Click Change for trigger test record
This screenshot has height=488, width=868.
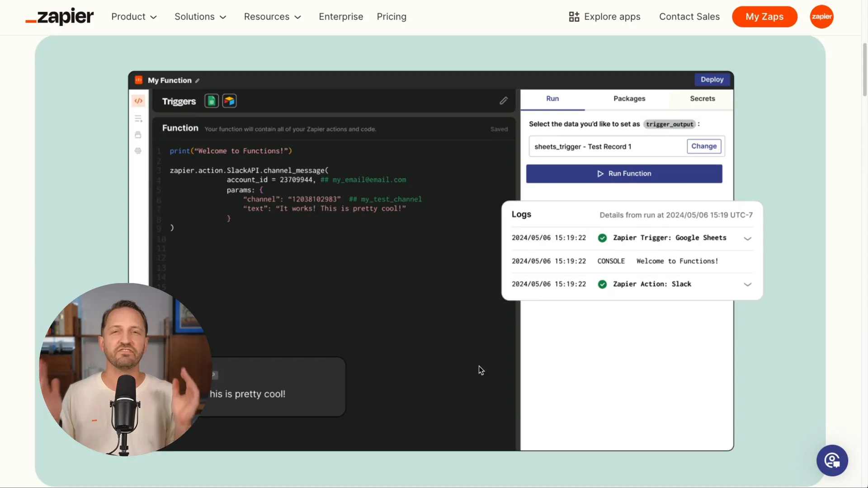tap(704, 146)
